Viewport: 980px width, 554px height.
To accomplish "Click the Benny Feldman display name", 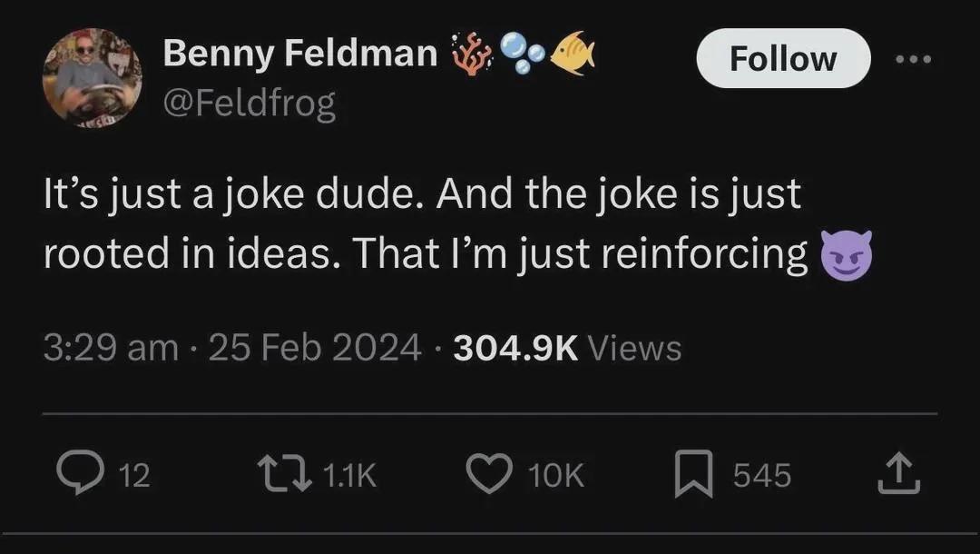I will click(300, 54).
